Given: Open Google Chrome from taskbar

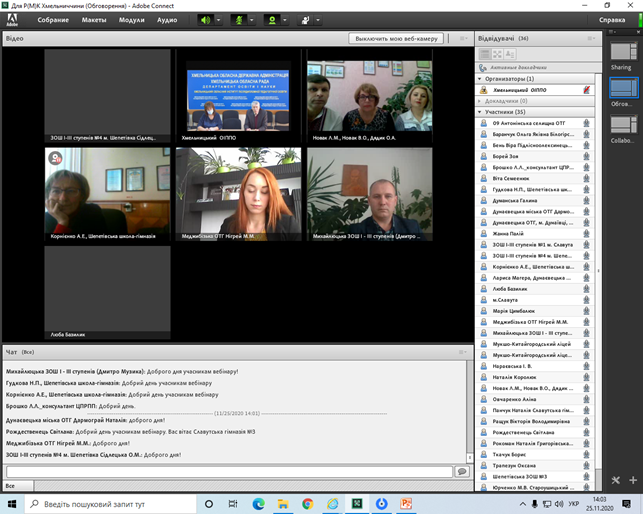Looking at the screenshot, I should tap(308, 504).
